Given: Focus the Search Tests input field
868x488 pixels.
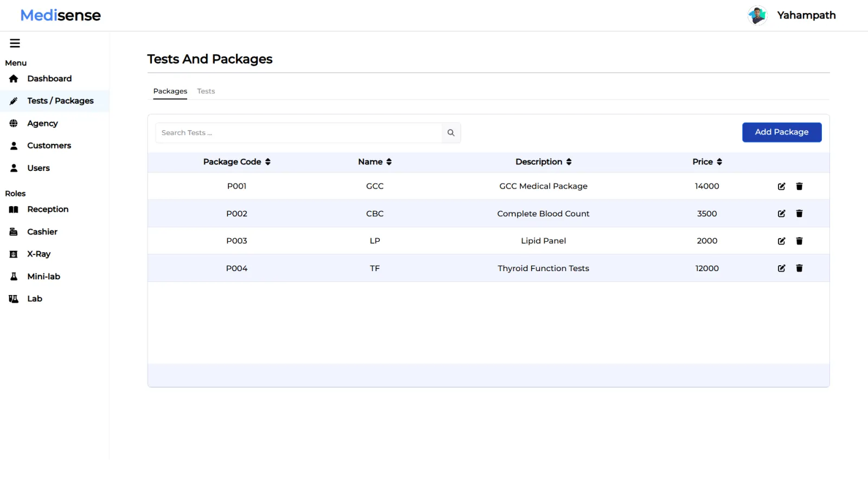Looking at the screenshot, I should 299,133.
